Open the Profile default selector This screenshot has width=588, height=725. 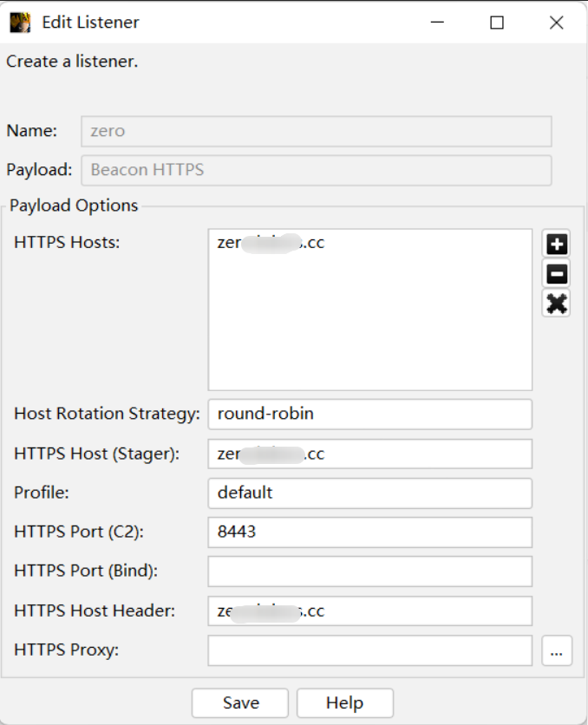(x=369, y=493)
